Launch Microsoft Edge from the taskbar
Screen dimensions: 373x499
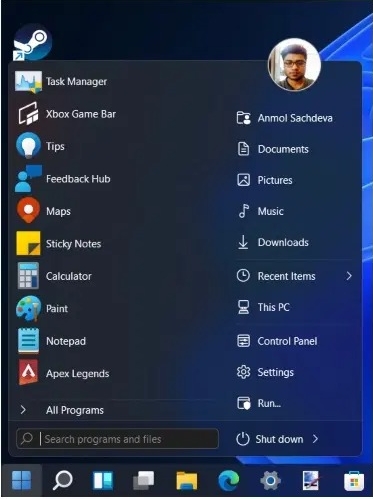point(228,481)
